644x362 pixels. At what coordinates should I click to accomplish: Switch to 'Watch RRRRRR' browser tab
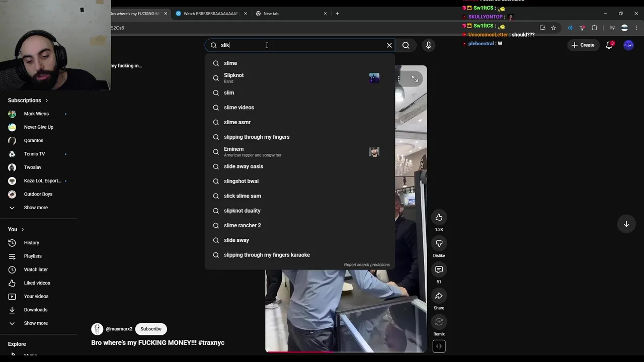[x=210, y=14]
